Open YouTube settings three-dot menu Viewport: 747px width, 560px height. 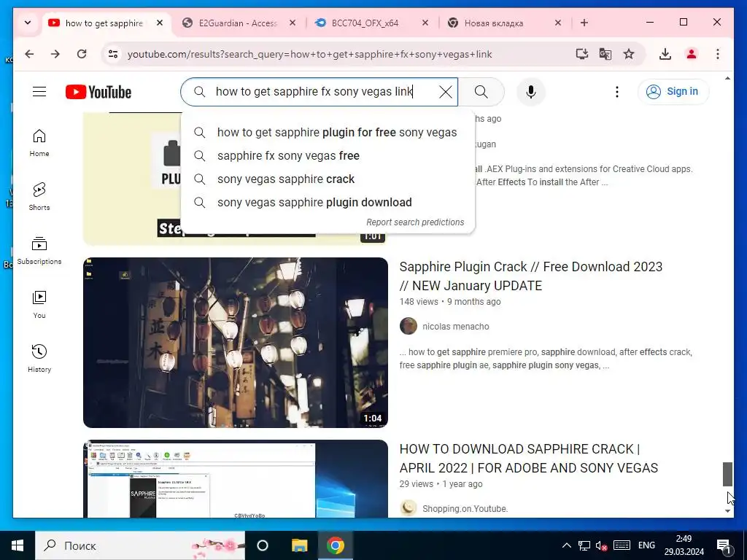(617, 91)
